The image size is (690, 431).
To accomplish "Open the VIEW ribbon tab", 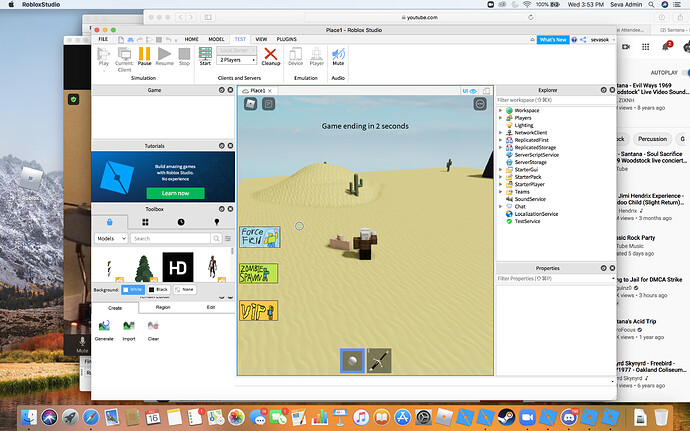I will [261, 39].
